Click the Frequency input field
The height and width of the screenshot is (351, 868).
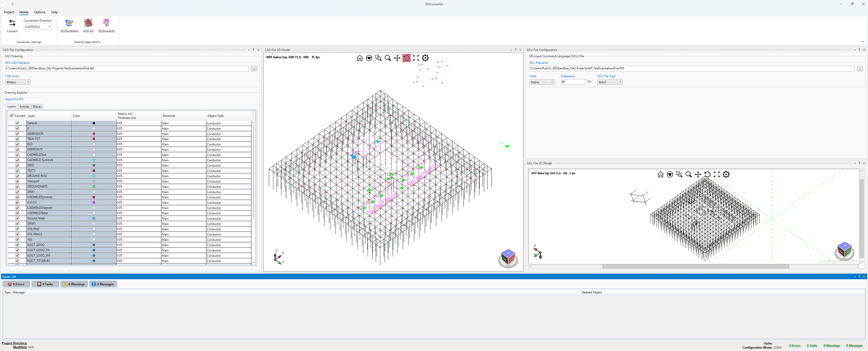pyautogui.click(x=573, y=82)
